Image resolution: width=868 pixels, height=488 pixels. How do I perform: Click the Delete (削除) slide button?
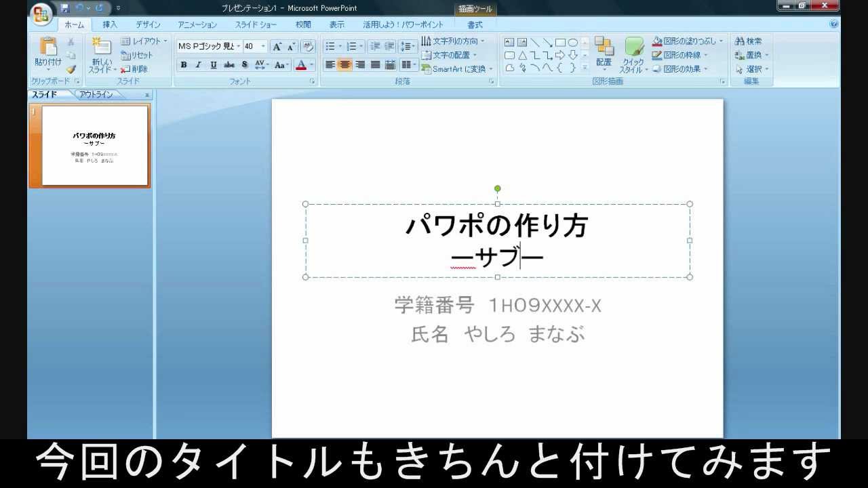click(134, 69)
